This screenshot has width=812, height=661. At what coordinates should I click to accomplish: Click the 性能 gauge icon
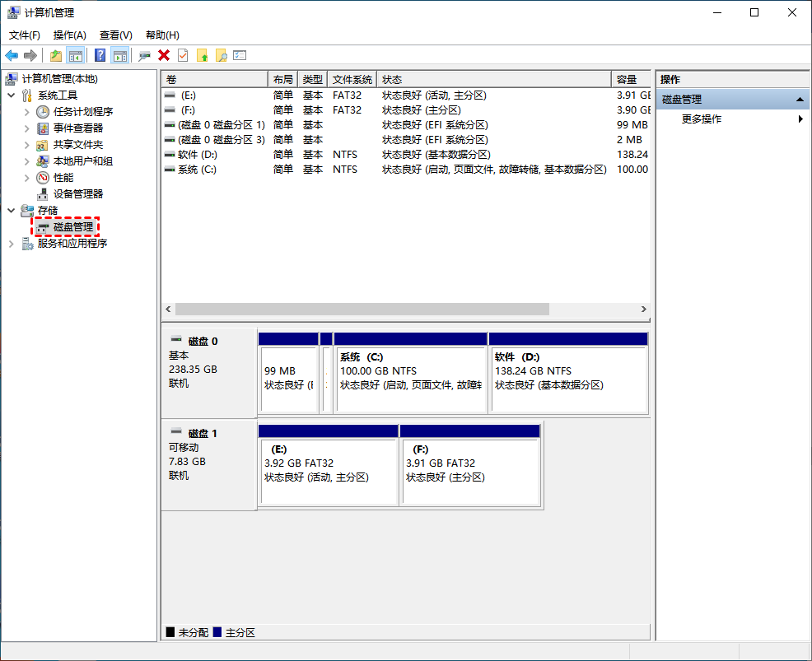pyautogui.click(x=43, y=178)
